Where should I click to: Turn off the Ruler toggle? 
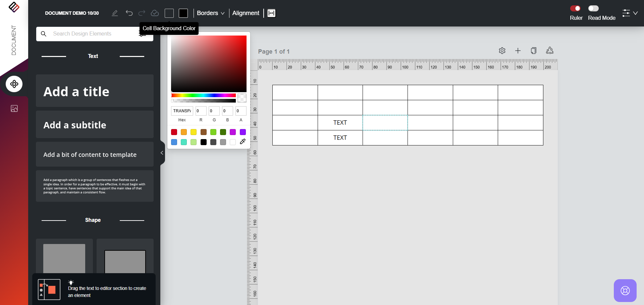pyautogui.click(x=576, y=8)
